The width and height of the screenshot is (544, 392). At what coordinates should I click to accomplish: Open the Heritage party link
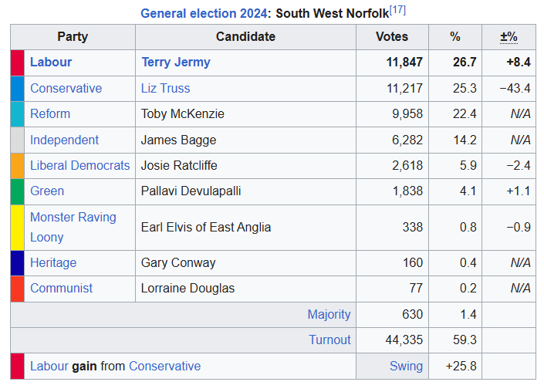click(x=53, y=262)
